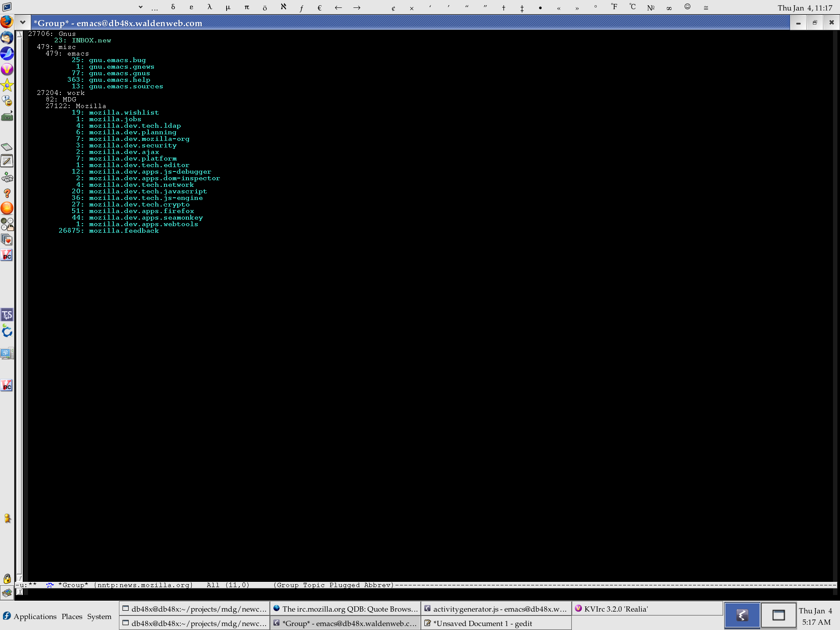Open Thunderbird mail launcher
The height and width of the screenshot is (630, 840).
7,38
